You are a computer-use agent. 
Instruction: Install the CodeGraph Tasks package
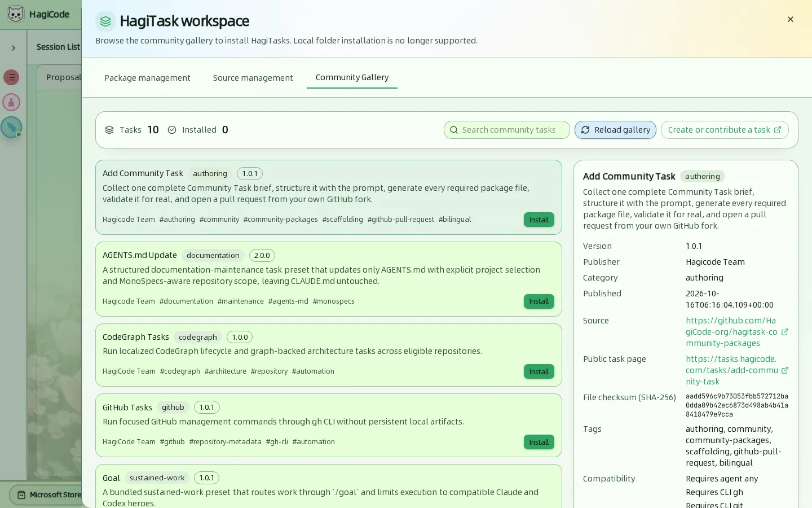tap(539, 371)
